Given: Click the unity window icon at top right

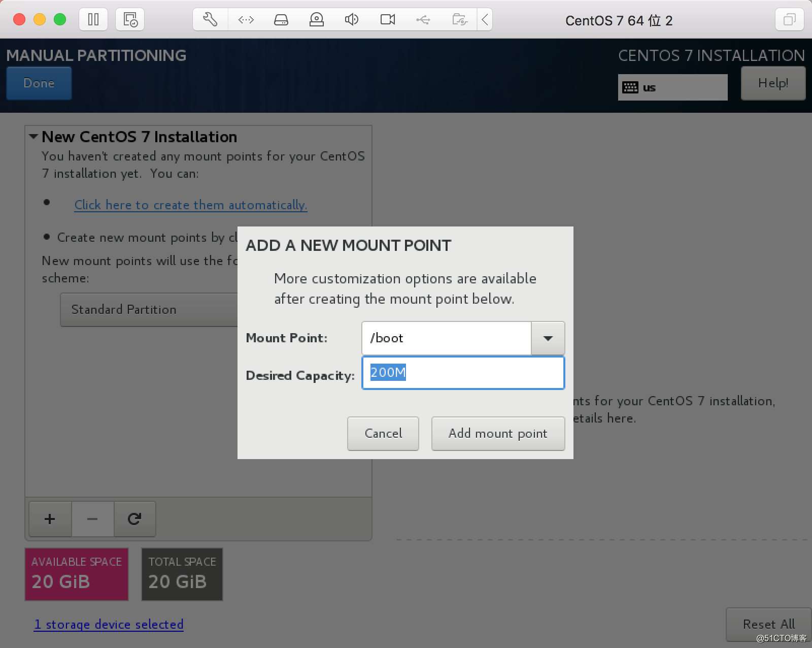Looking at the screenshot, I should coord(789,20).
